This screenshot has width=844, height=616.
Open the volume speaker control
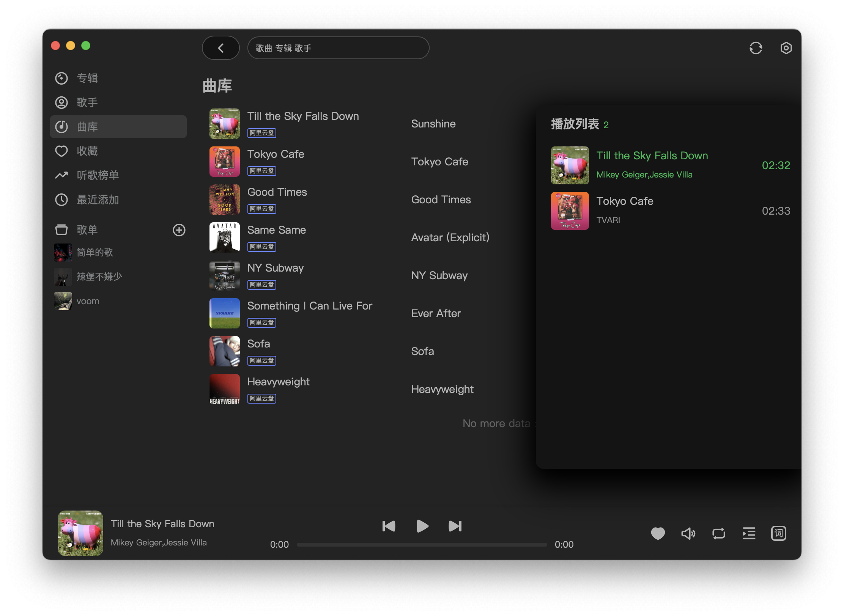tap(688, 533)
